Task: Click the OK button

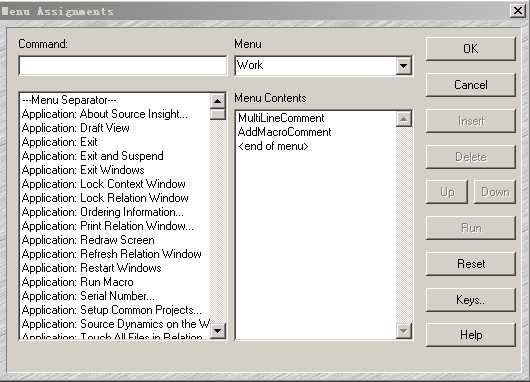Action: [x=471, y=49]
